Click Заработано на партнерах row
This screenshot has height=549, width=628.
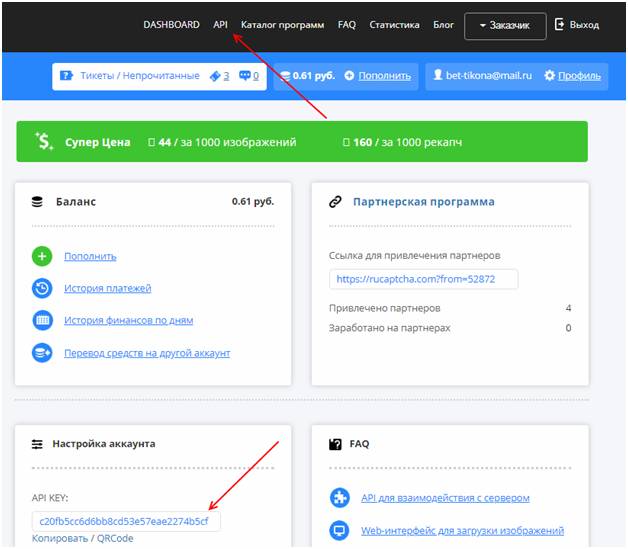coord(450,328)
